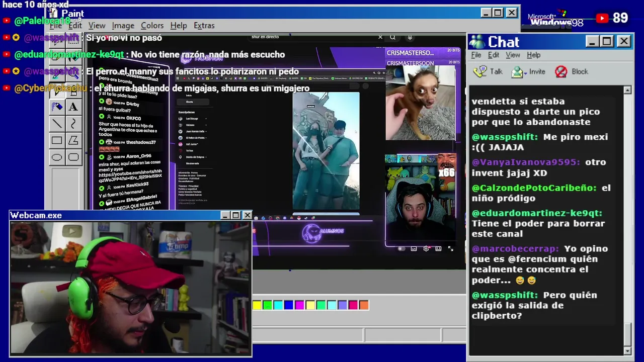Select the Text tool in Paint
Viewport: 644px width, 362px height.
[x=73, y=107]
